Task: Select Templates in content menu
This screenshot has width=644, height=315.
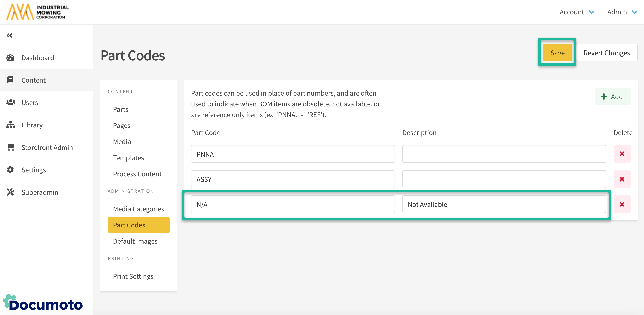Action: point(128,158)
